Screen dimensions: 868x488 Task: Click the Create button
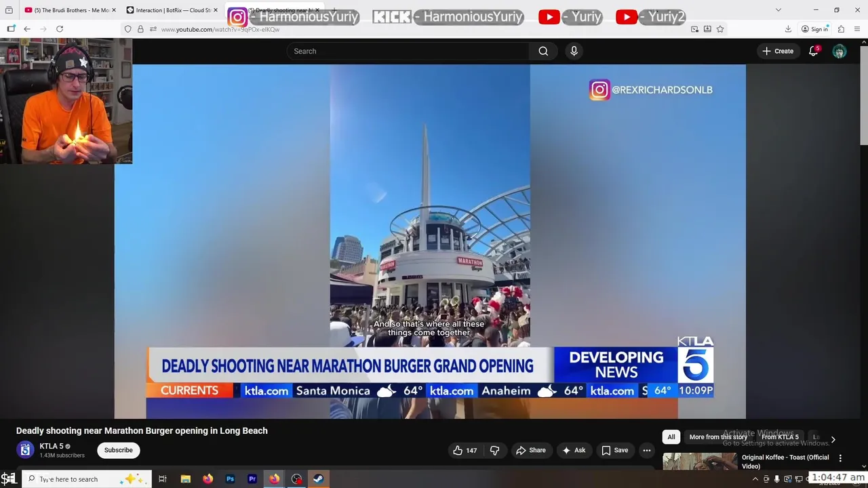777,51
